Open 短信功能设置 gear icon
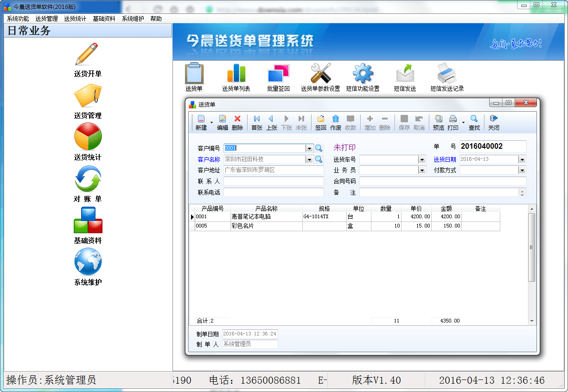 (x=363, y=74)
